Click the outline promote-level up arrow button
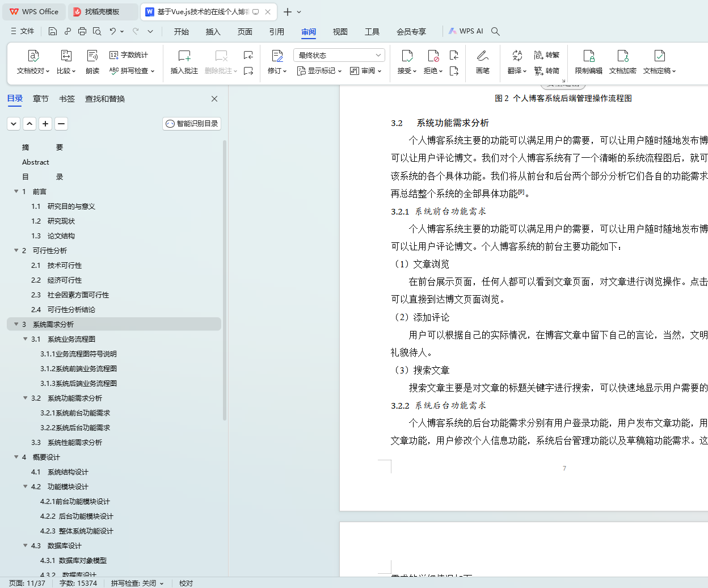 click(29, 124)
